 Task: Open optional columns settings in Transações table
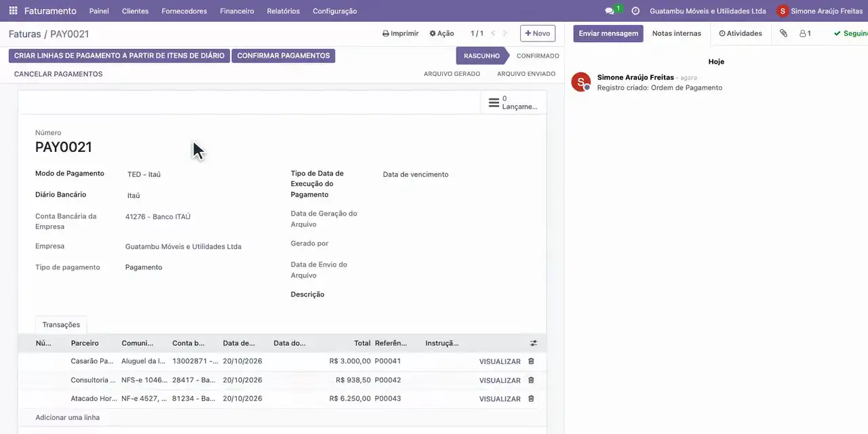[x=534, y=343]
